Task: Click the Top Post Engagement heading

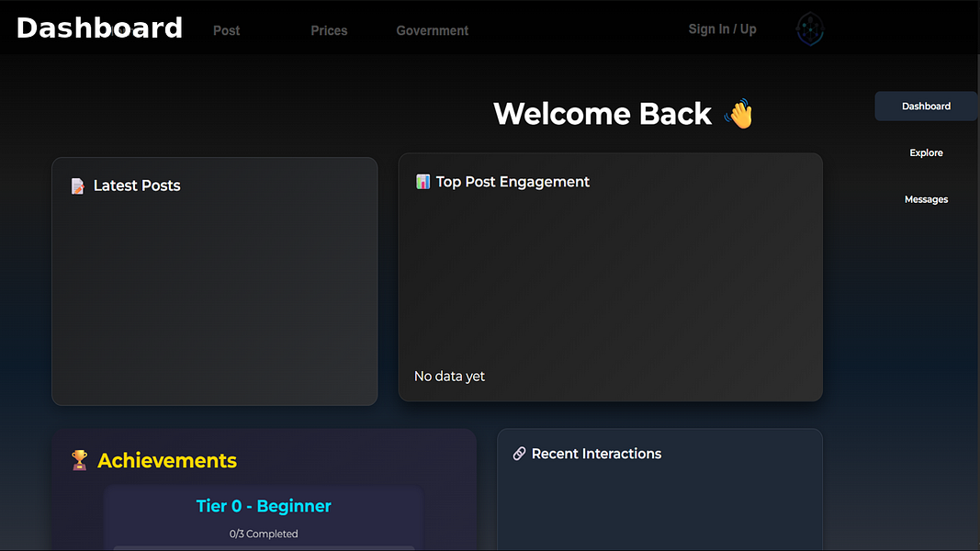Action: pyautogui.click(x=513, y=182)
